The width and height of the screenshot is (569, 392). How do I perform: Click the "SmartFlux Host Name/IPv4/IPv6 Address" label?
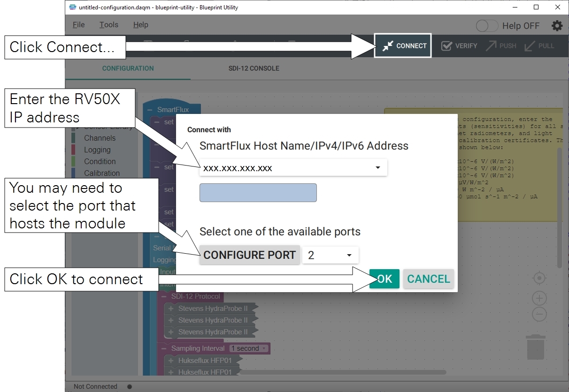(304, 146)
